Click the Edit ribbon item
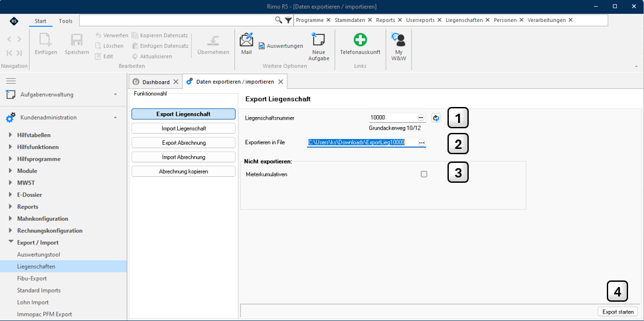This screenshot has height=321, width=644. pyautogui.click(x=104, y=56)
